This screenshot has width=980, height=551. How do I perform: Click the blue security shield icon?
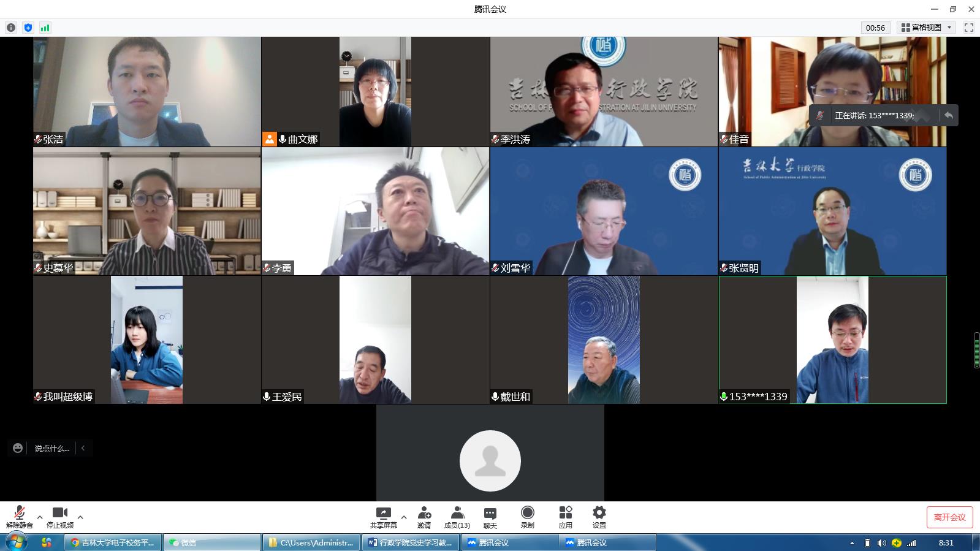click(x=28, y=28)
